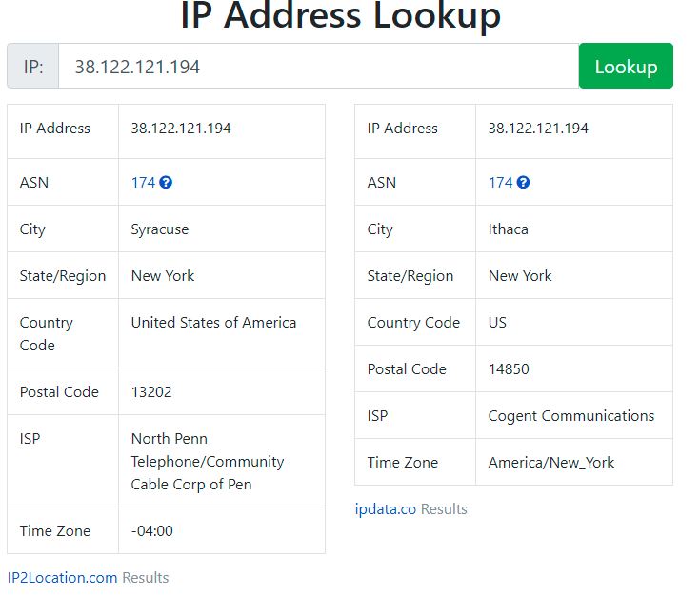Click the US country code value
700x597 pixels.
[497, 323]
